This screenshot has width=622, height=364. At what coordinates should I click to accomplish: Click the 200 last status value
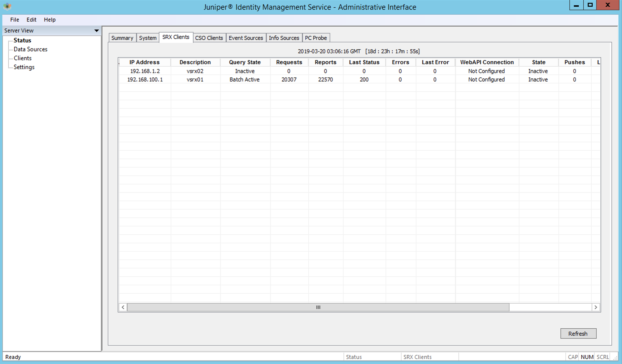click(x=364, y=80)
